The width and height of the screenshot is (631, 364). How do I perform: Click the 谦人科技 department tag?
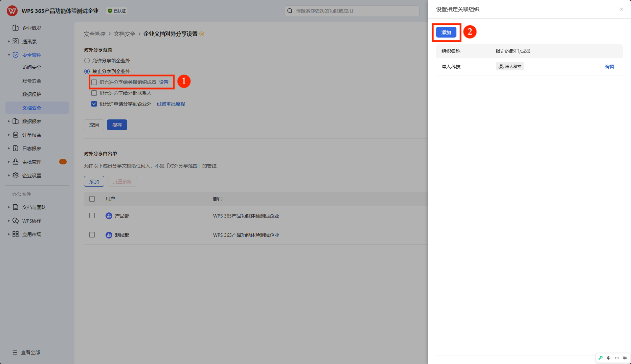point(510,66)
